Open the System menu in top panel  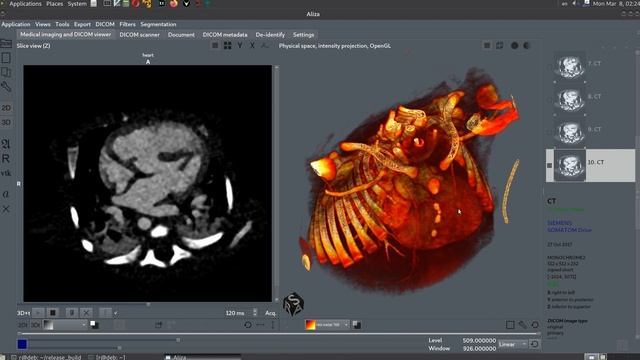[x=77, y=4]
